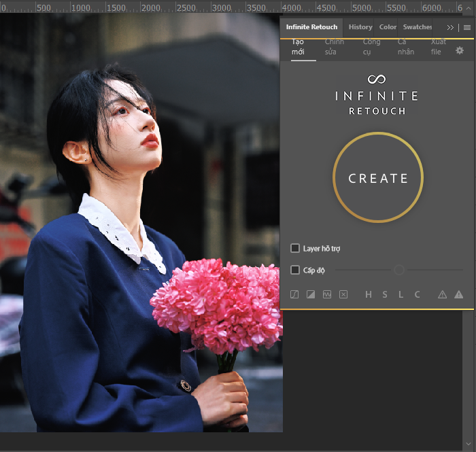
Task: Enable the Layer hỗ trợ checkbox
Action: click(x=295, y=248)
